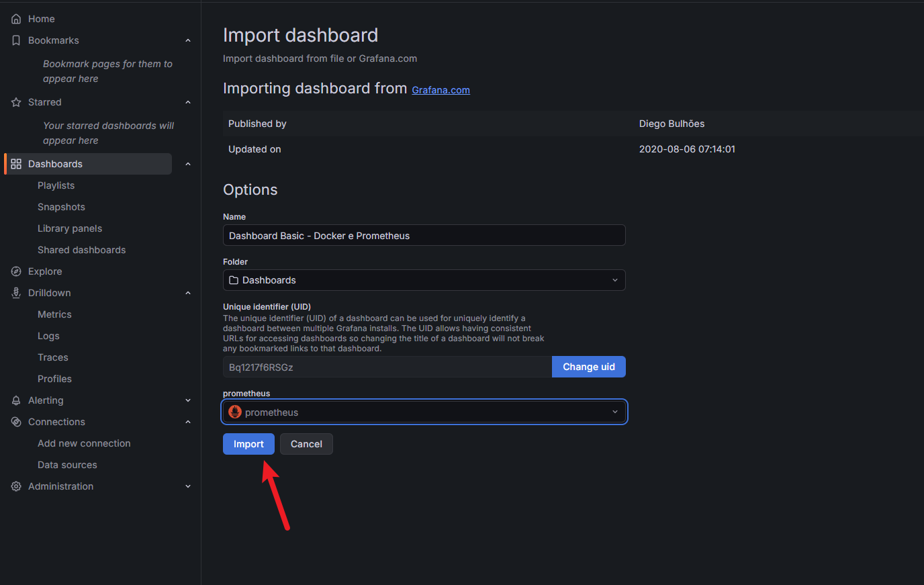Follow the Grafana.com link
Viewport: 924px width, 585px height.
click(x=441, y=90)
